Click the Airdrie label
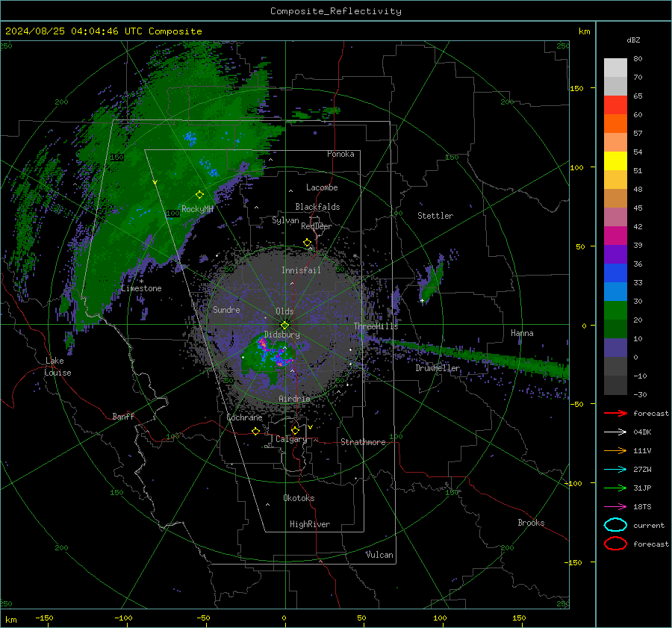 coord(294,399)
